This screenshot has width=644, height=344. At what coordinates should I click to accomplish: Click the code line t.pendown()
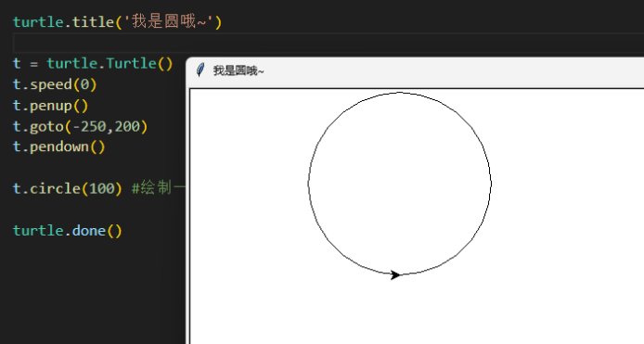point(58,147)
